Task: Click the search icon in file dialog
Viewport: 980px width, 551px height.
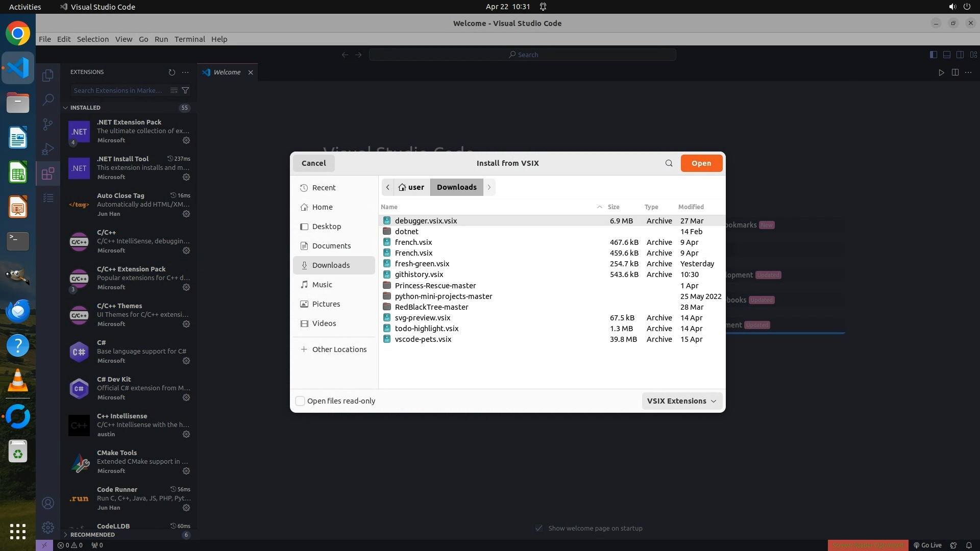Action: point(669,163)
